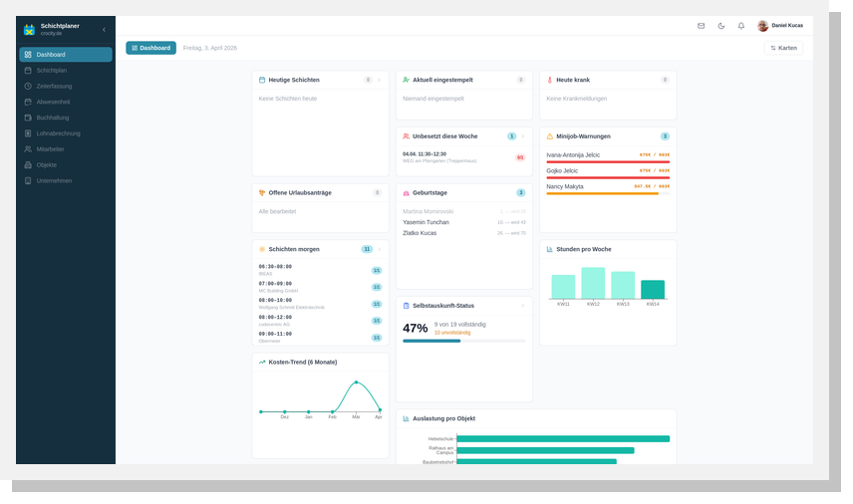This screenshot has width=853, height=504.
Task: Click Nancy Makyta's orange earnings progress bar
Action: click(603, 193)
